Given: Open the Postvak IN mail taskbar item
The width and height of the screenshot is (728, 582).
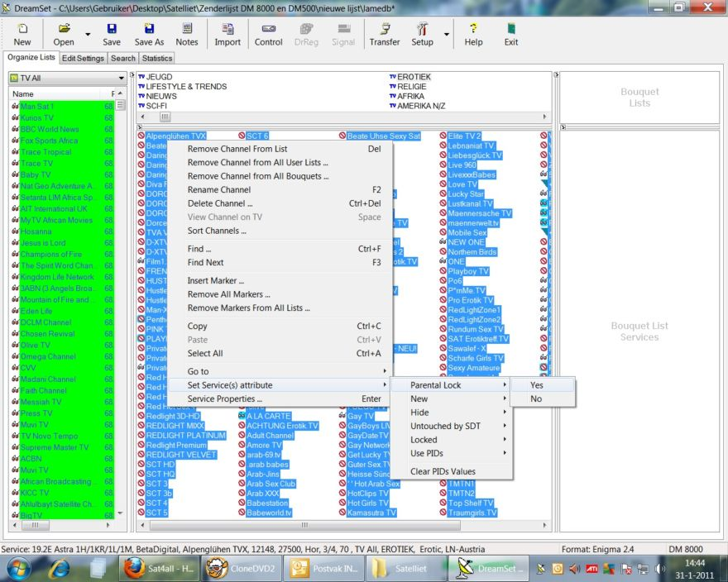Looking at the screenshot, I should [325, 568].
